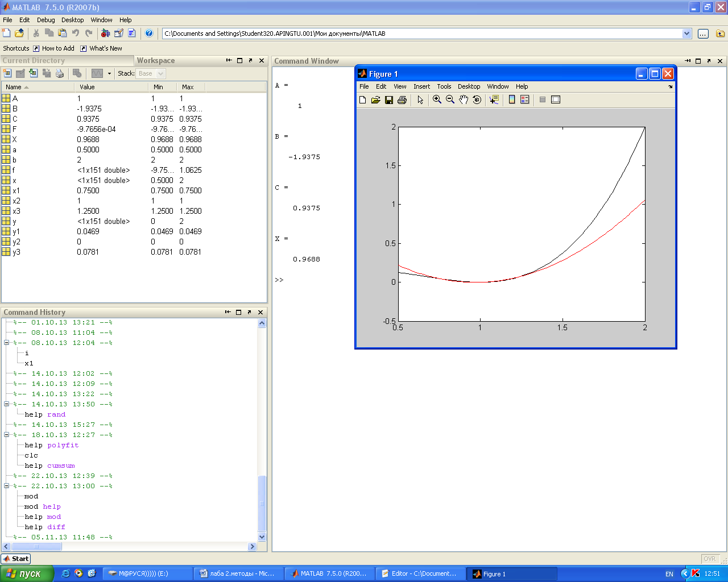Open the Workspace plot selector dropdown arrow
728x582 pixels.
(109, 73)
